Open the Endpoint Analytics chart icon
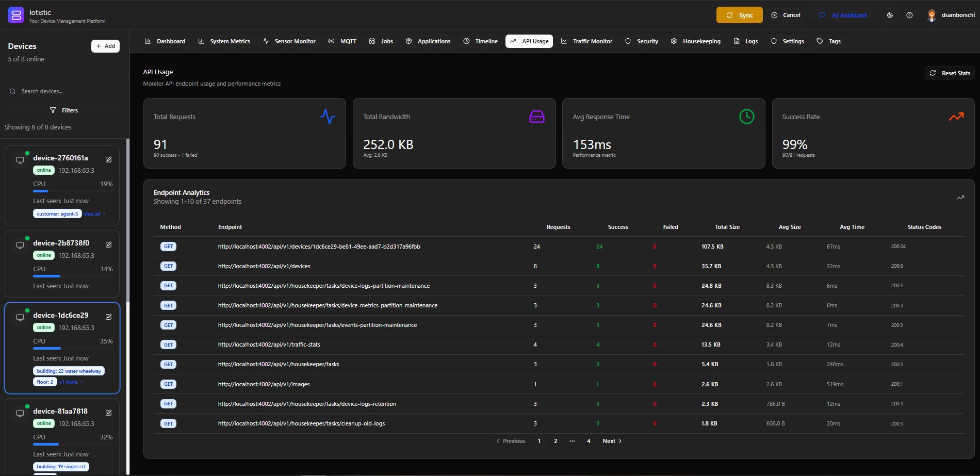Image resolution: width=980 pixels, height=476 pixels. pos(960,197)
